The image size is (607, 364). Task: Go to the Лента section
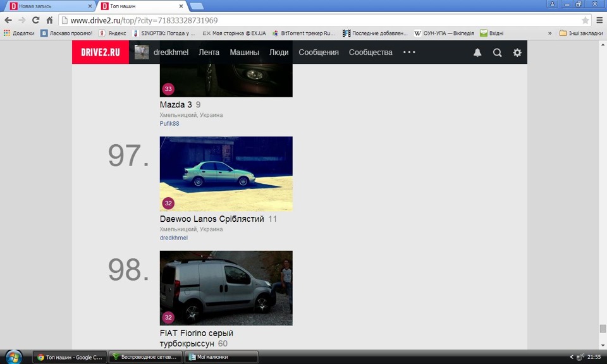coord(209,52)
